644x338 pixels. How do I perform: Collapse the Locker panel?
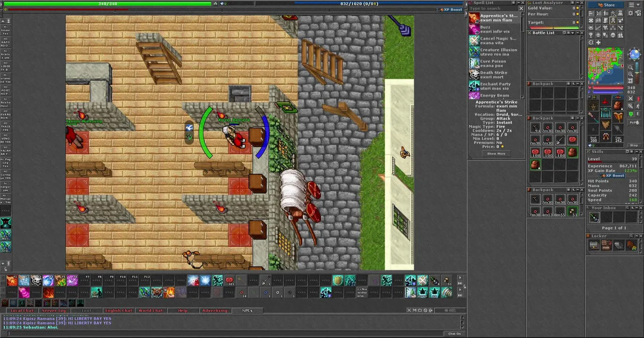637,236
